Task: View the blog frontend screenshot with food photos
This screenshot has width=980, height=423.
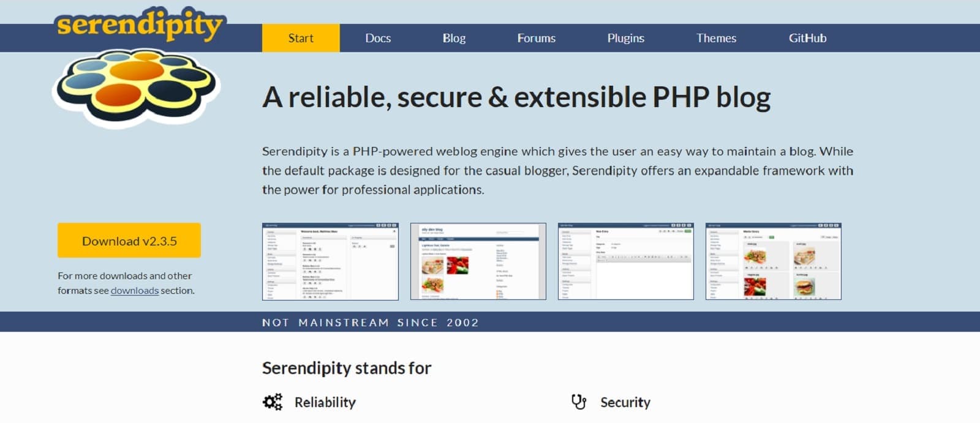Action: 478,261
